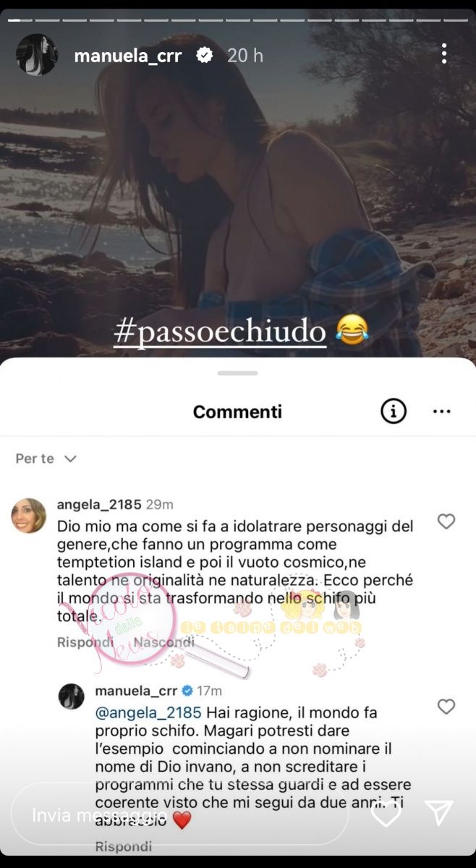Viewport: 476px width, 868px height.
Task: Tap the comments sheet drag handle
Action: click(237, 373)
